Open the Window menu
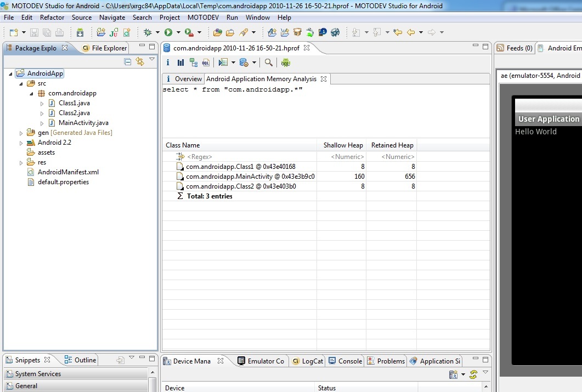The width and height of the screenshot is (582, 392). click(x=258, y=18)
